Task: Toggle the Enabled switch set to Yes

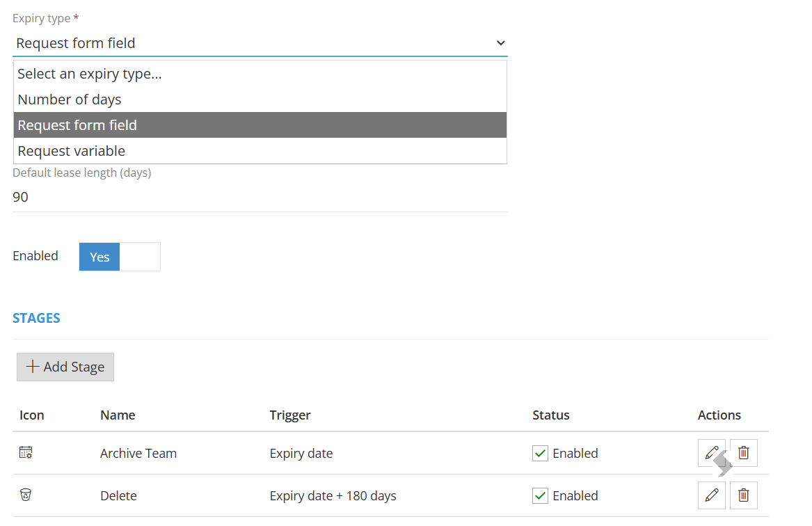Action: pos(120,257)
